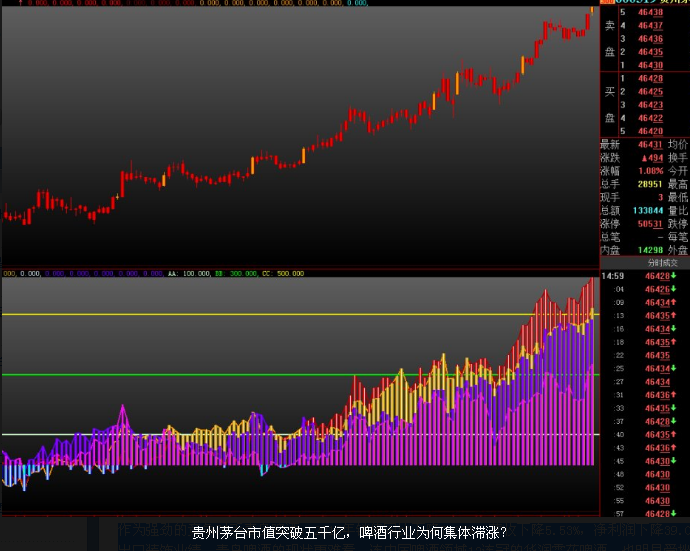Click the 内盘 label in the quote panel
The width and height of the screenshot is (690, 551).
(610, 250)
